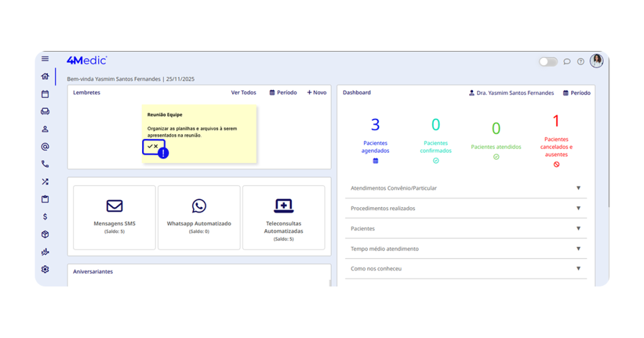
Task: Open the calendar icon in the left sidebar
Action: [45, 94]
